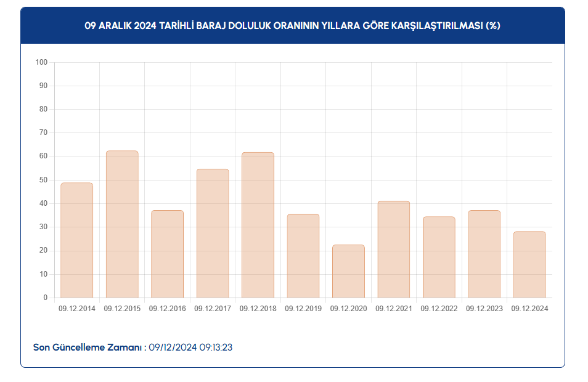This screenshot has width=588, height=382.
Task: Click the '09.12.2014' x-axis label
Action: (x=77, y=309)
